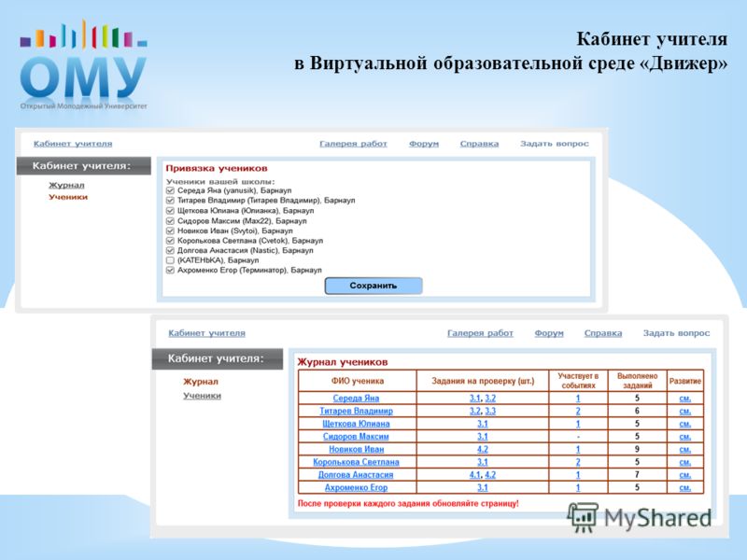View development 'см.' link for Королькова Светлана
Screen dimensions: 747x560
[685, 462]
